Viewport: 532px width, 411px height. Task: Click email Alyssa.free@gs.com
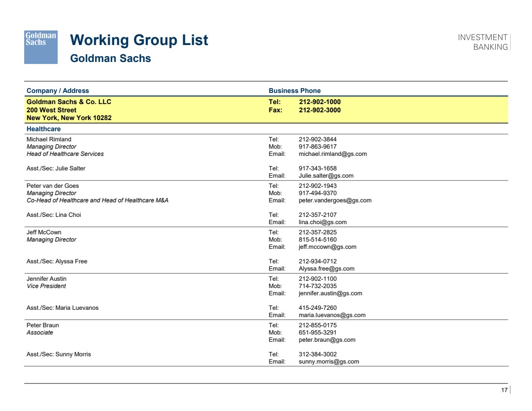(326, 269)
